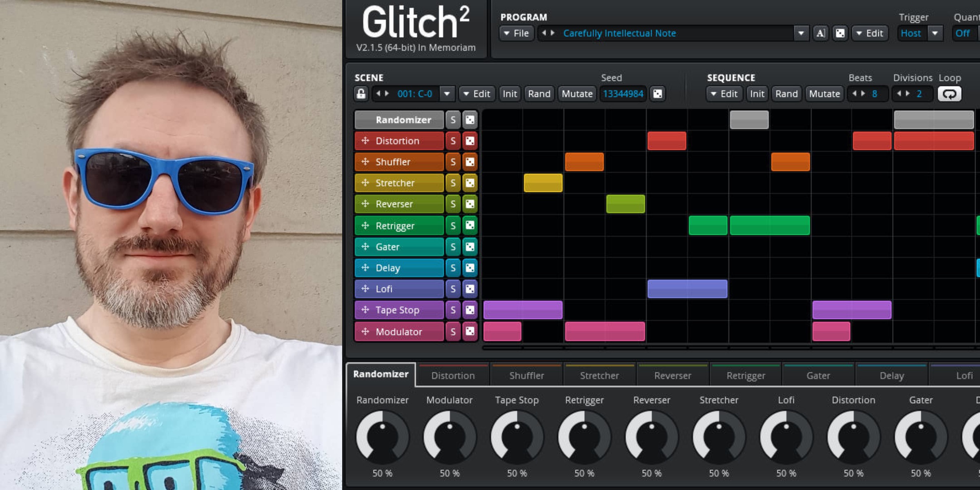Click the scene Init button
This screenshot has height=490, width=980.
(510, 94)
